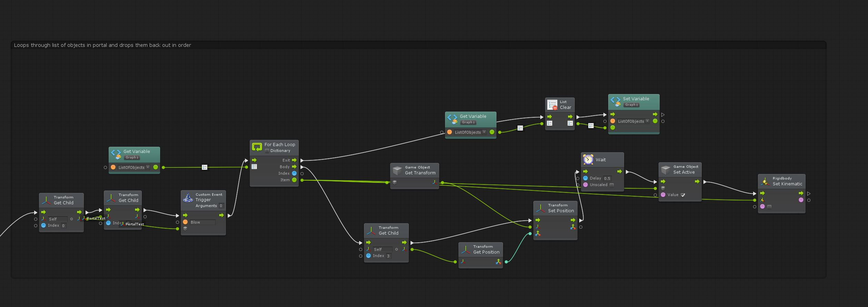Image resolution: width=868 pixels, height=307 pixels.
Task: Open Graph scope dropdown in Get Variable near List Clear
Action: pyautogui.click(x=468, y=122)
